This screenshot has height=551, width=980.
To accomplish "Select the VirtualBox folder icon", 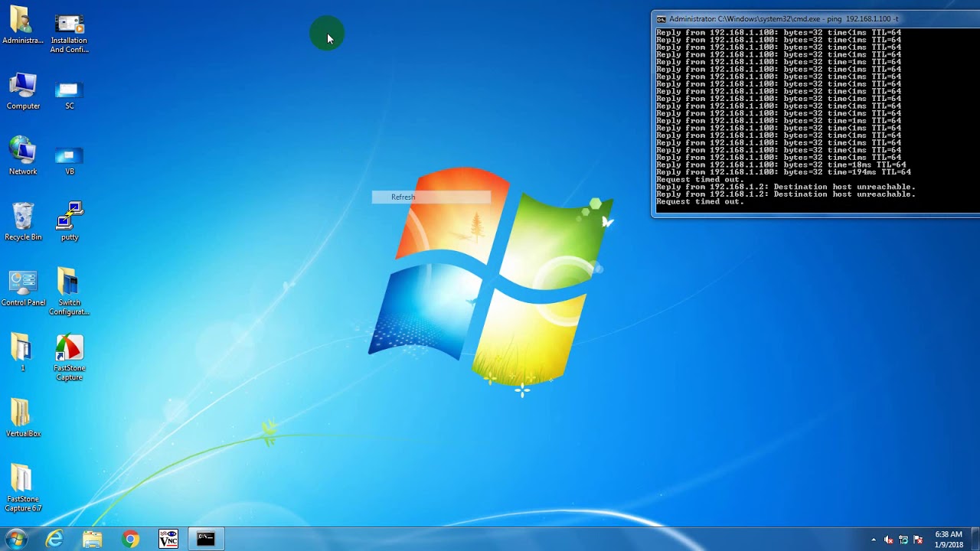I will coord(23,418).
